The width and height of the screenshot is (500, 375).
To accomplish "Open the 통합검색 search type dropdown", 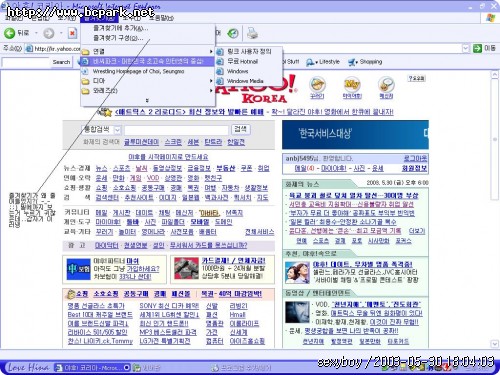I will (117, 130).
